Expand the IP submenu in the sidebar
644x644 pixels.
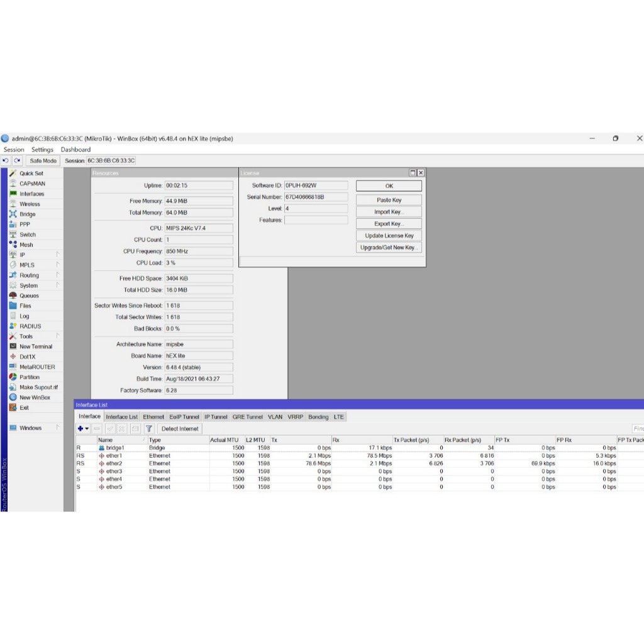click(x=22, y=255)
